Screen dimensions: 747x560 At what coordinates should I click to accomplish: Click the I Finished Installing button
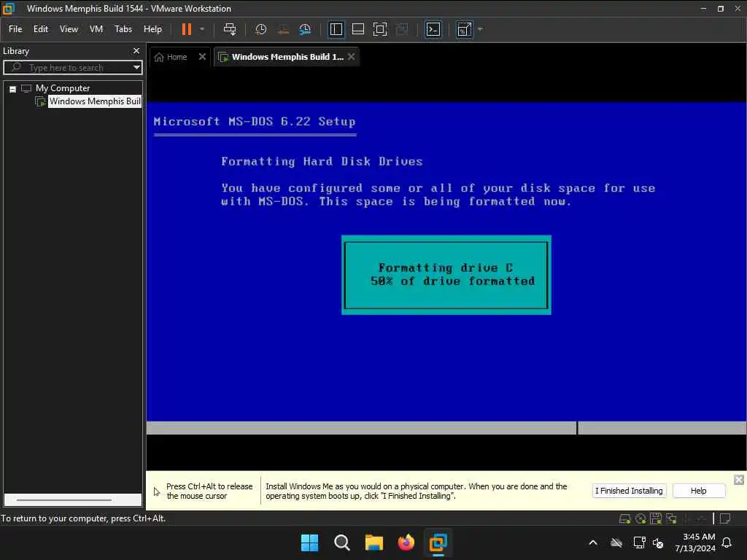(x=629, y=491)
